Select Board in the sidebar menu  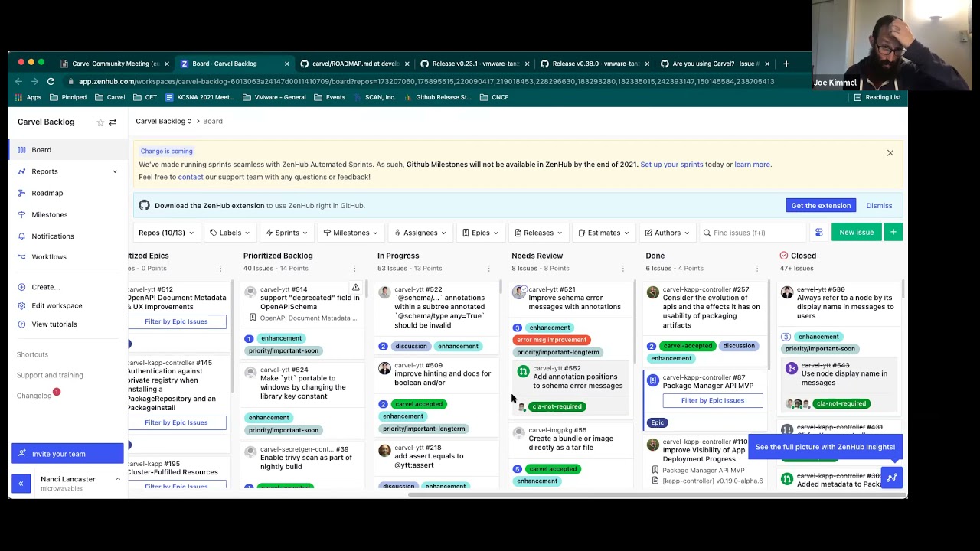tap(41, 150)
